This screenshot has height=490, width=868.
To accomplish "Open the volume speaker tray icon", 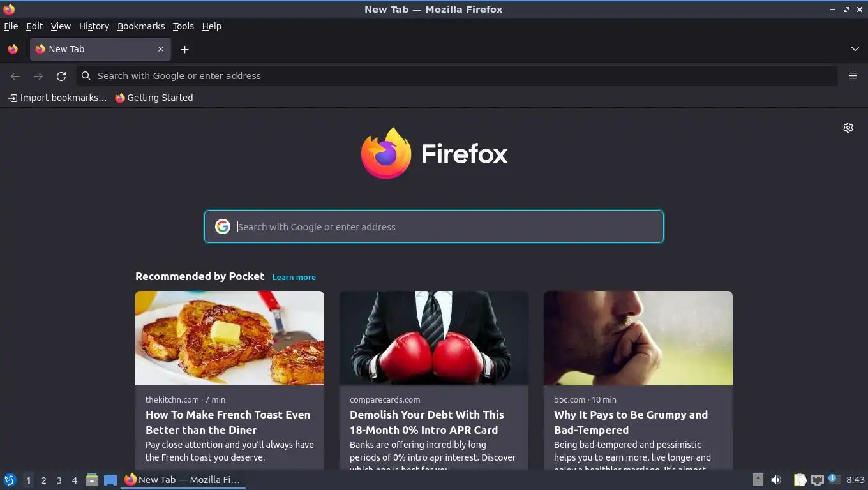I will pyautogui.click(x=776, y=480).
